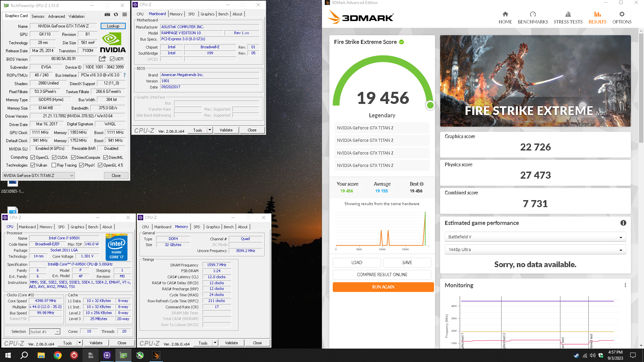This screenshot has height=362, width=644.
Task: Click Lookup button in GPU-Z
Action: pos(113,26)
